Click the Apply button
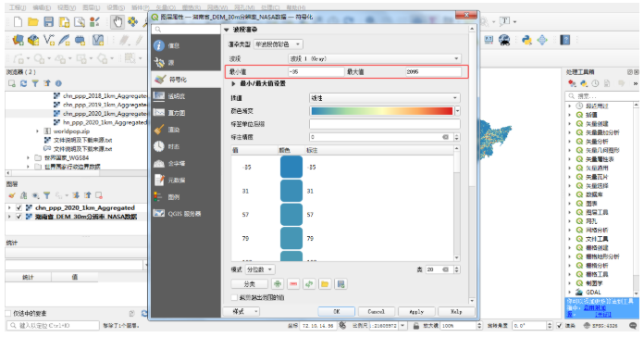This screenshot has height=337, width=644. [416, 311]
